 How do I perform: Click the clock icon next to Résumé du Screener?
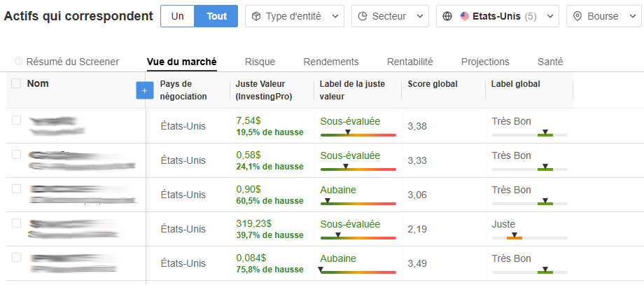point(18,62)
